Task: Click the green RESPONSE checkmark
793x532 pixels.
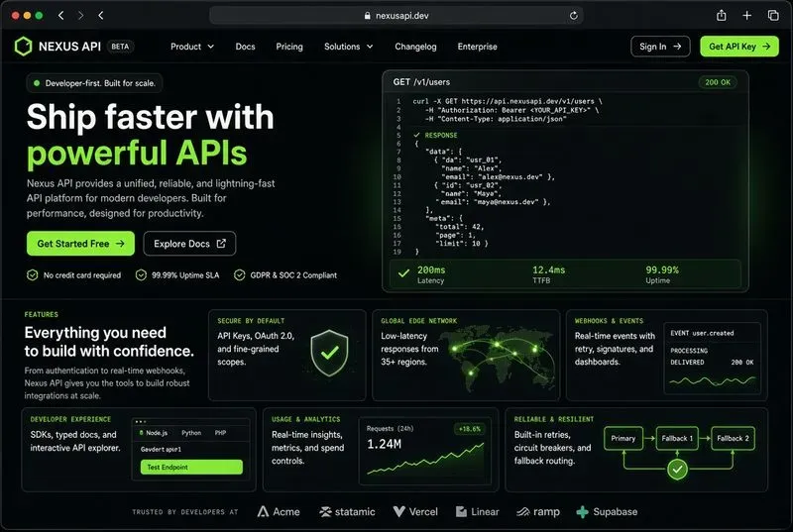Action: click(x=416, y=135)
